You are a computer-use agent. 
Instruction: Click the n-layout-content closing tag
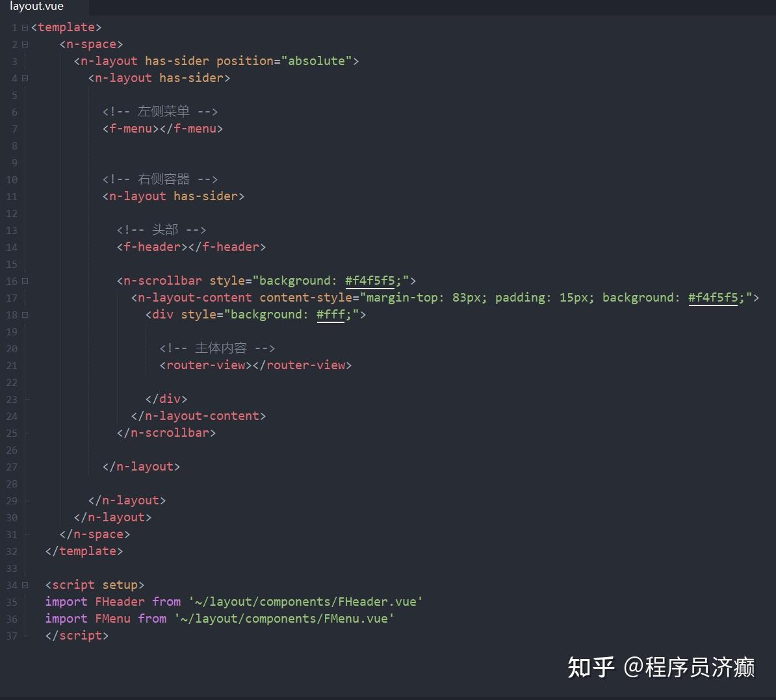pyautogui.click(x=199, y=415)
